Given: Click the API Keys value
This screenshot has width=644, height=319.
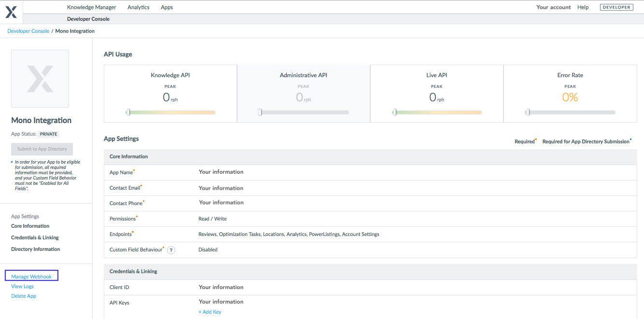Looking at the screenshot, I should point(221,302).
